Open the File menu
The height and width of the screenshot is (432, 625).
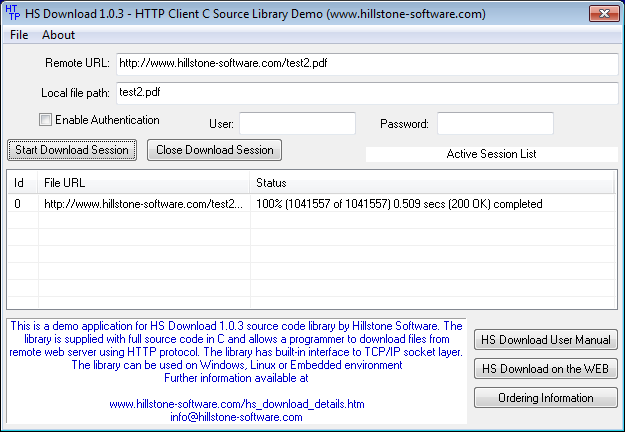(x=19, y=35)
